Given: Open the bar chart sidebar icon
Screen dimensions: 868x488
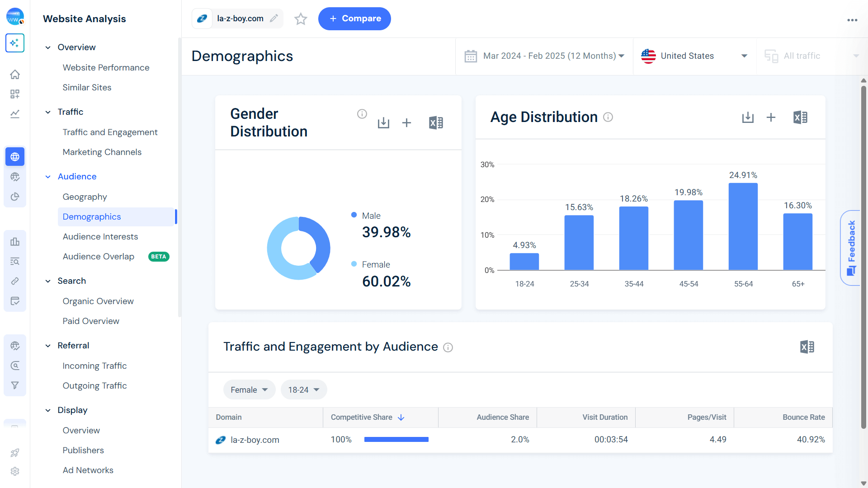Looking at the screenshot, I should pos(15,242).
